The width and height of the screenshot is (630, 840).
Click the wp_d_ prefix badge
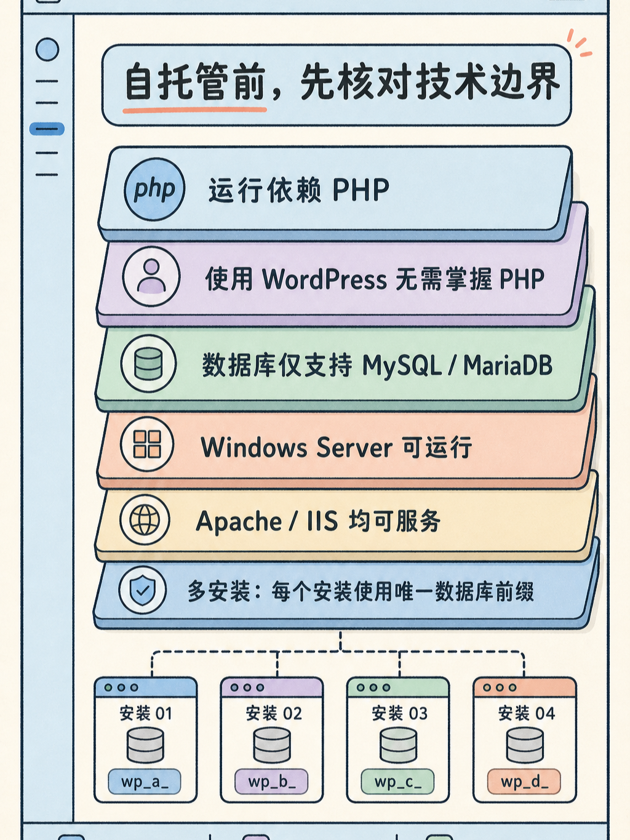click(524, 782)
